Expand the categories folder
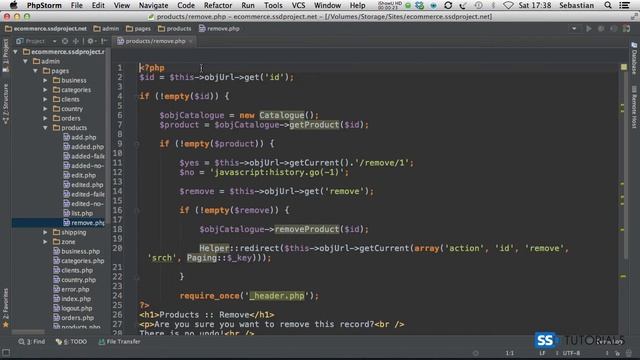 [45, 90]
